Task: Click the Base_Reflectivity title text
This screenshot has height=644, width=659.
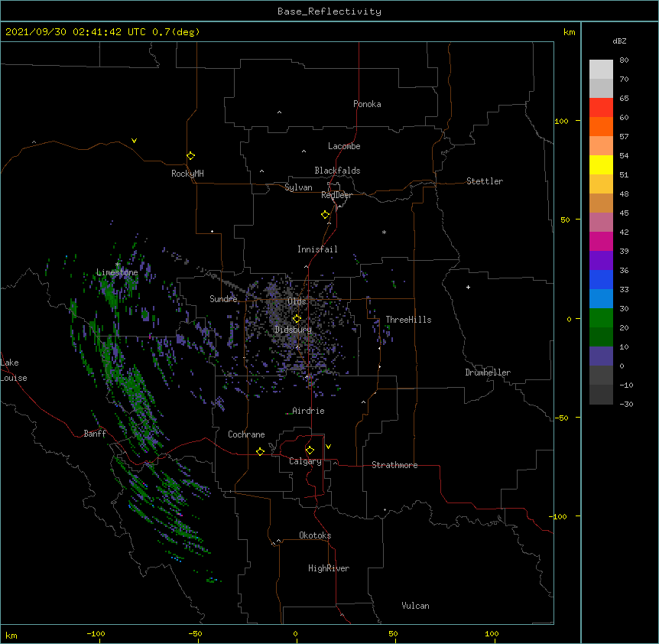Action: pyautogui.click(x=329, y=11)
